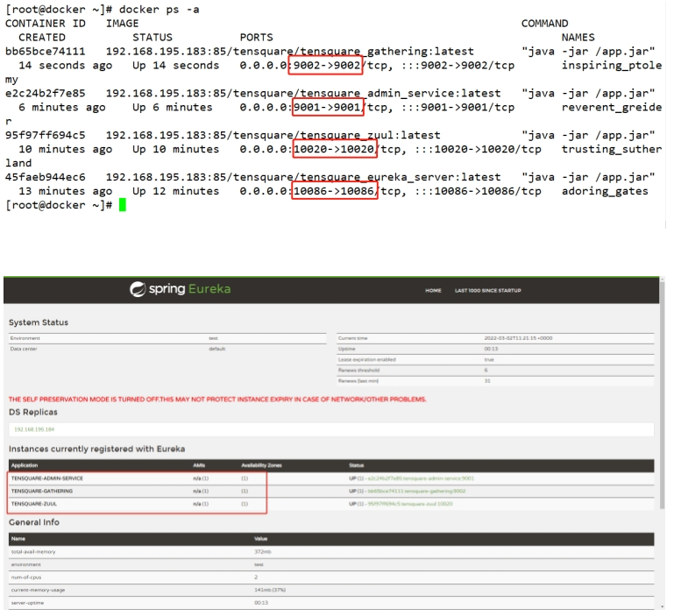This screenshot has width=674, height=616.
Task: Click the tensquare_zuul:latest image text
Action: pos(371,136)
